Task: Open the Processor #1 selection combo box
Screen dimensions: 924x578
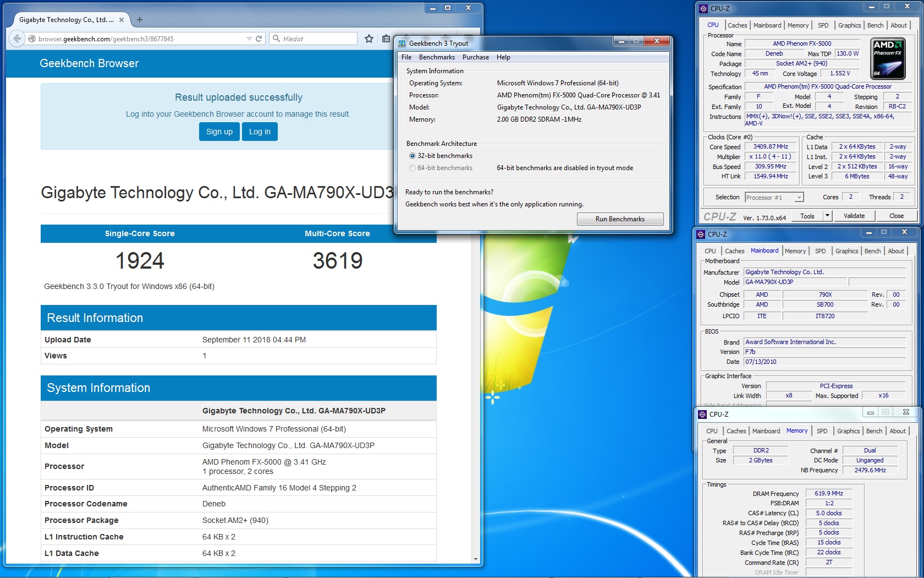Action: click(774, 197)
